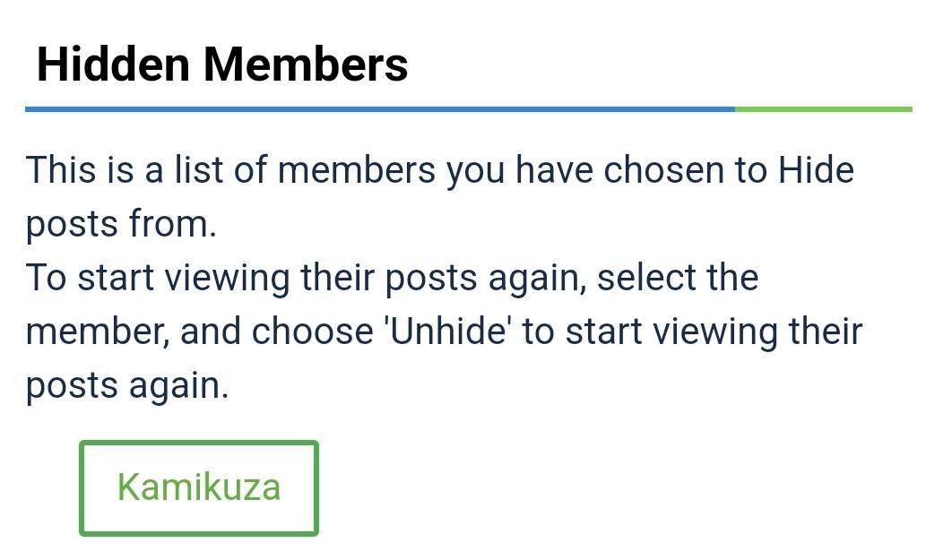Image resolution: width=926 pixels, height=560 pixels.
Task: Click the 'posts again.' final line
Action: 127,386
